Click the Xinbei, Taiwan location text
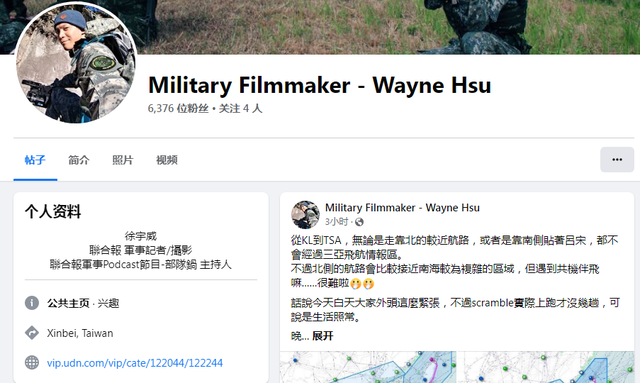Image resolution: width=640 pixels, height=383 pixels. coord(80,333)
